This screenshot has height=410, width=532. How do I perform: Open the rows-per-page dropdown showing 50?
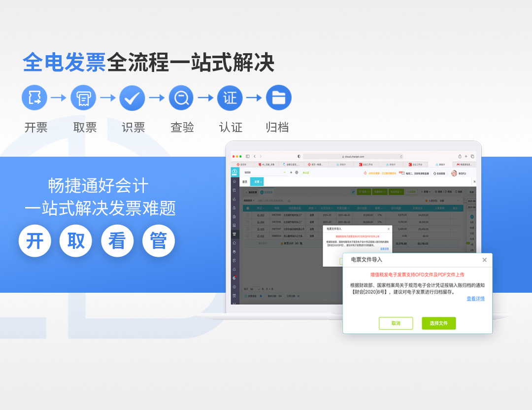255,289
